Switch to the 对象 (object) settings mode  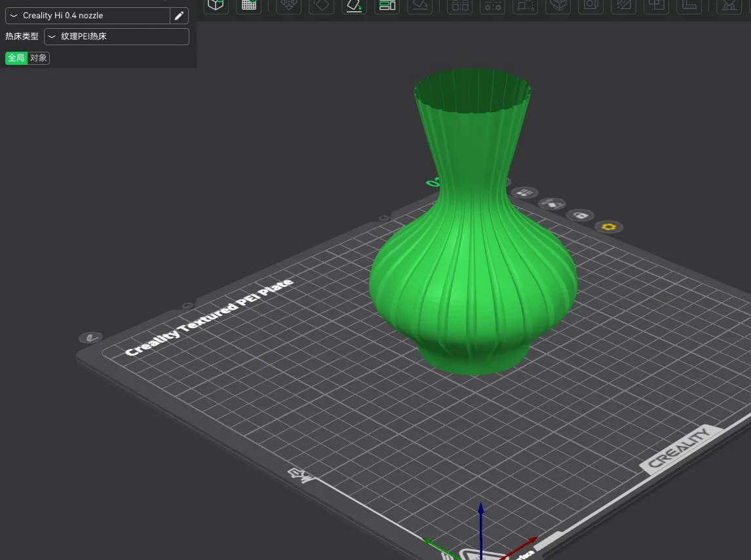click(x=38, y=58)
